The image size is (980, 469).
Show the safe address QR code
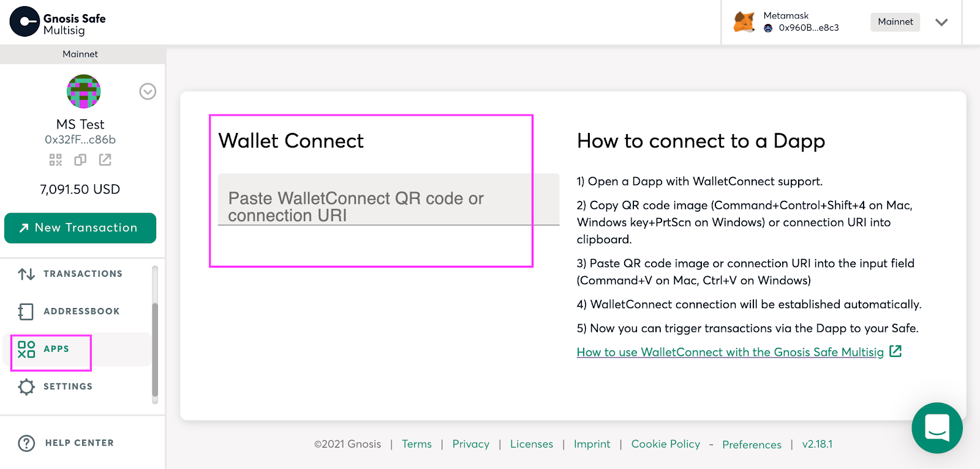point(56,160)
